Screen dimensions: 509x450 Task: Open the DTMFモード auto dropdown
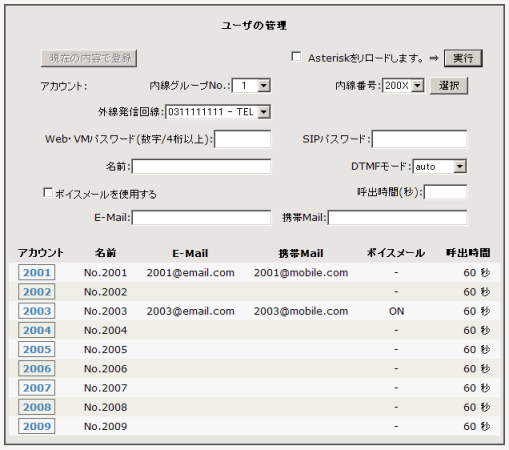[440, 166]
